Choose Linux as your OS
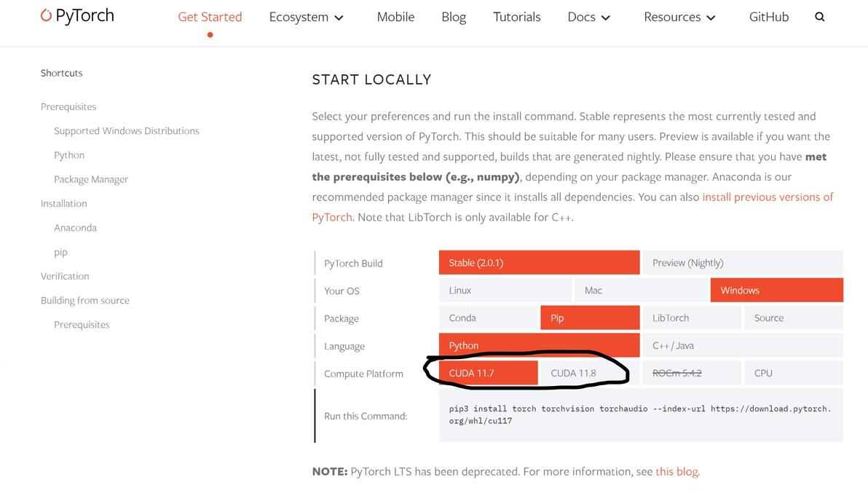The width and height of the screenshot is (868, 493). pos(506,290)
